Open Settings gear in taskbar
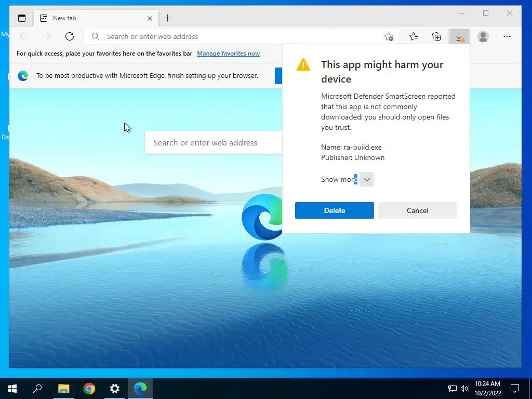The image size is (532, 399). pyautogui.click(x=115, y=389)
